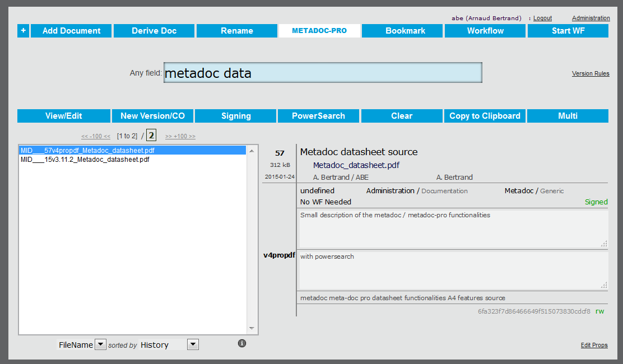The width and height of the screenshot is (623, 364).
Task: Open the info icon near the sort options
Action: tap(241, 343)
